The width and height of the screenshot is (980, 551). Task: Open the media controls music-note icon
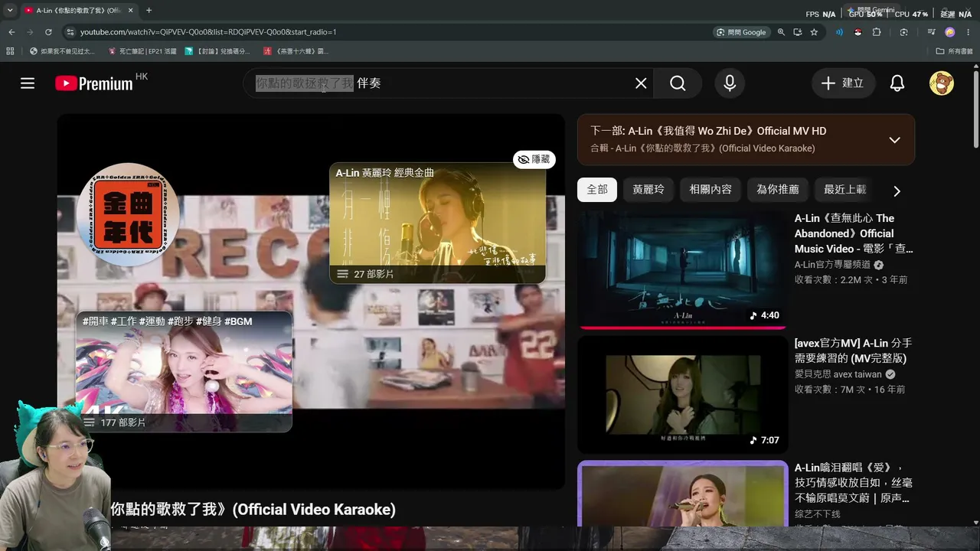tap(931, 32)
